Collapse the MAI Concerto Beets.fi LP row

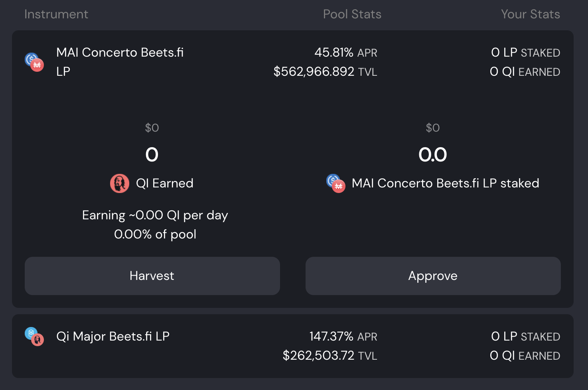pos(120,62)
